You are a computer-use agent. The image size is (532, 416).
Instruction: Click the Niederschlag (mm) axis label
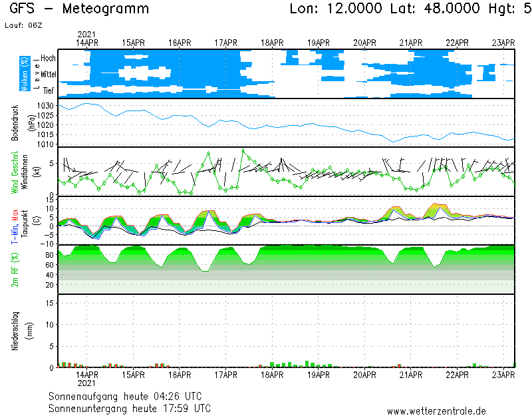coord(19,331)
